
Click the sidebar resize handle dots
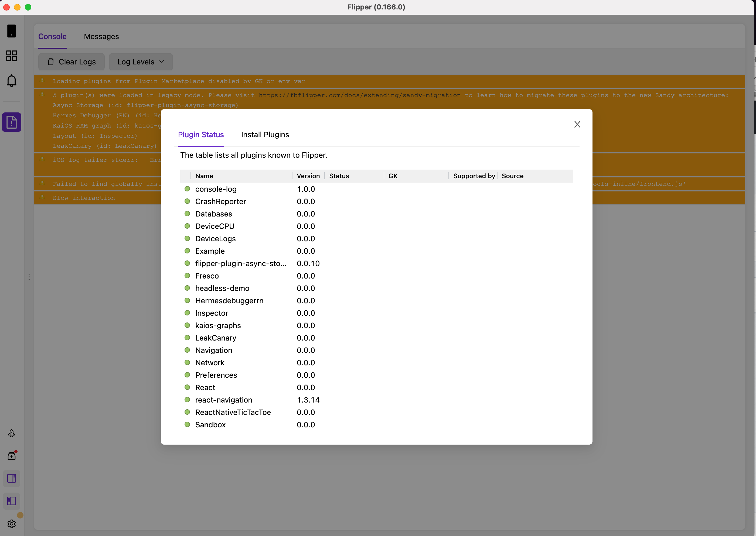pyautogui.click(x=29, y=277)
